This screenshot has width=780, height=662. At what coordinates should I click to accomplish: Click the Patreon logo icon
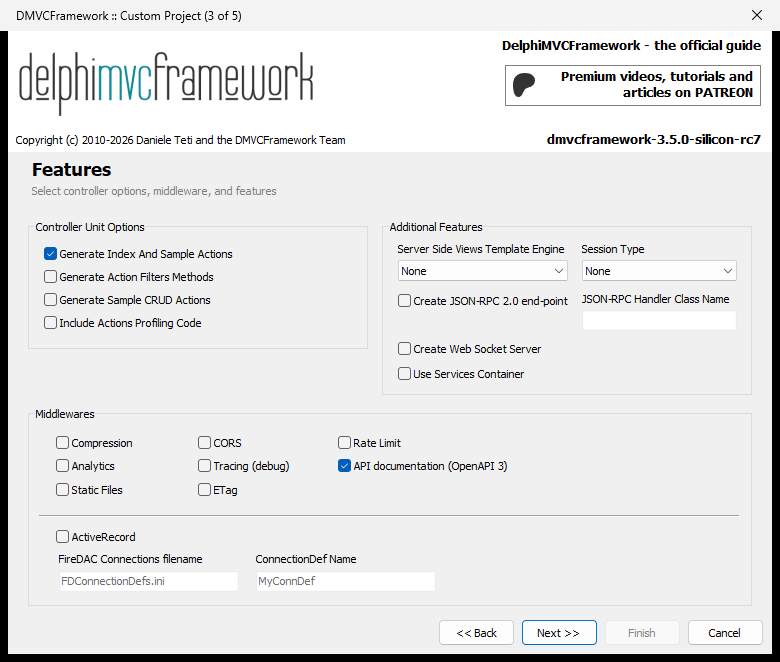coord(524,85)
